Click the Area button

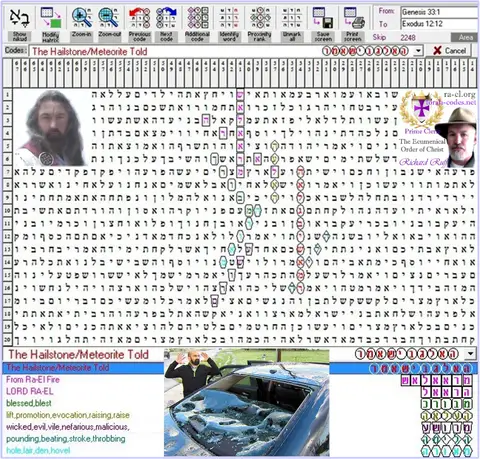[465, 37]
